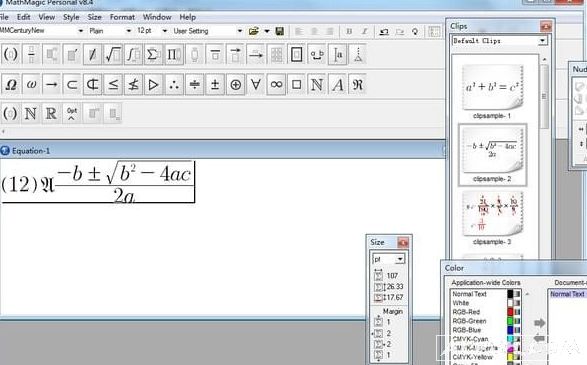Open the plus-minus symbol palette
587x365 pixels.
point(215,85)
